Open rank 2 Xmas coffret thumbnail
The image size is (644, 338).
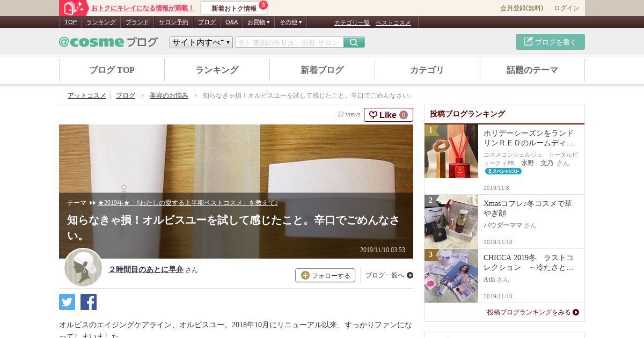[x=451, y=222]
